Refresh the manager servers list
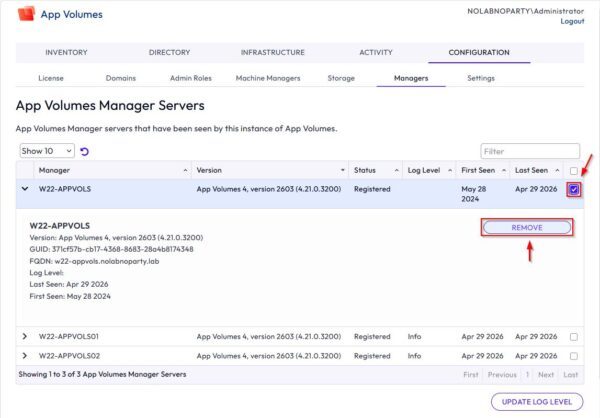The image size is (600, 418). [x=85, y=152]
